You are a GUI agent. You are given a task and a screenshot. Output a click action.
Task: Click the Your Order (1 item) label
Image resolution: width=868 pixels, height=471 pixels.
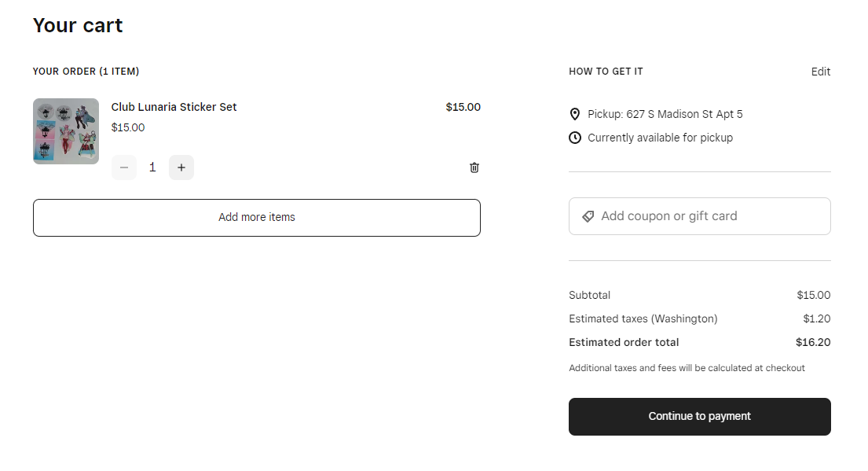(x=86, y=72)
